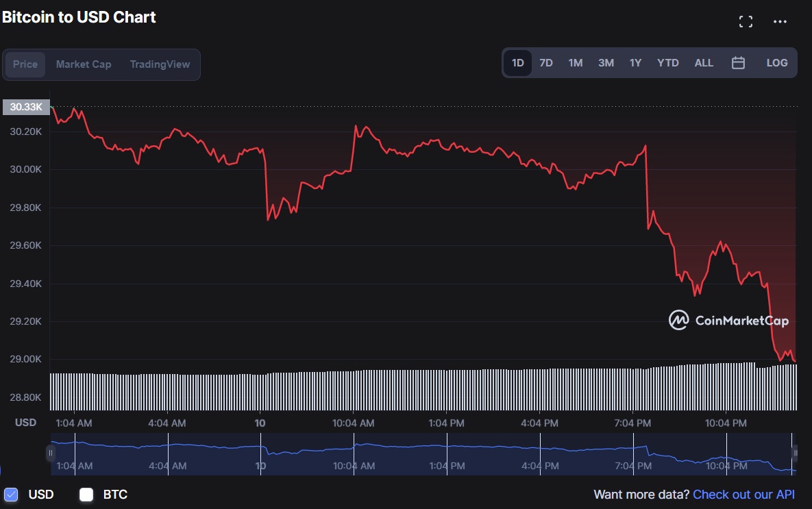812x509 pixels.
Task: Select the Price tab
Action: point(25,64)
